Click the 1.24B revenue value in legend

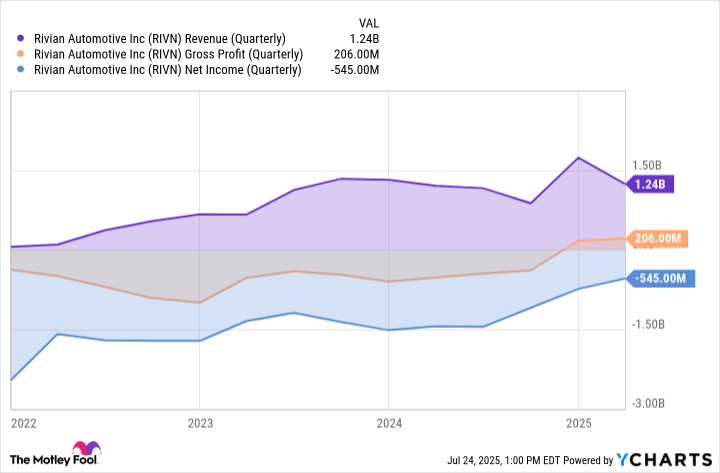(x=364, y=39)
